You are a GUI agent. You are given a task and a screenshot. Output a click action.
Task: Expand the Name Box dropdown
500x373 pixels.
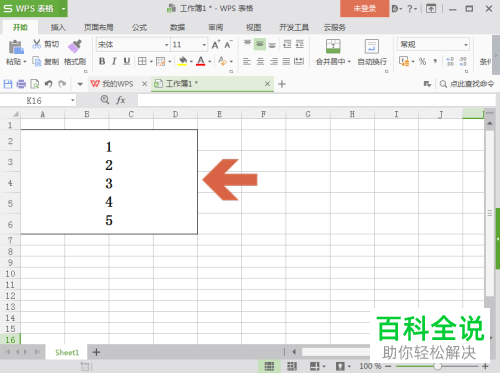coord(72,100)
